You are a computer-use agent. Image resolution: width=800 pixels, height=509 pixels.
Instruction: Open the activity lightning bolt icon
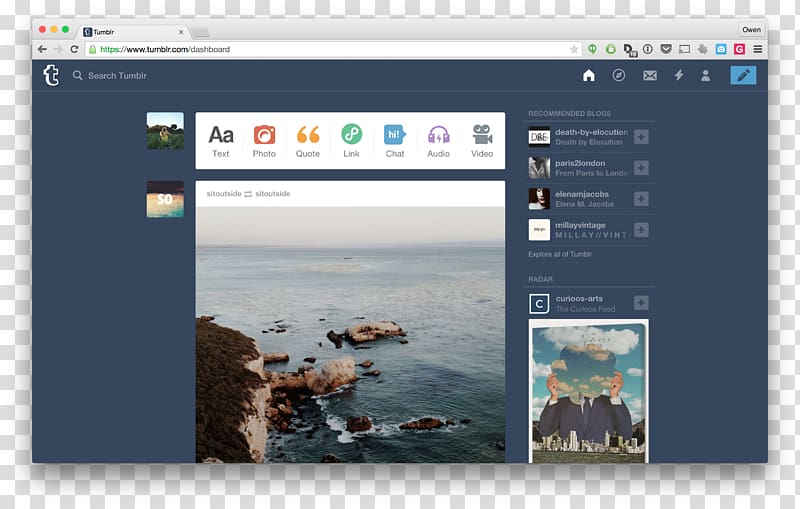point(679,75)
